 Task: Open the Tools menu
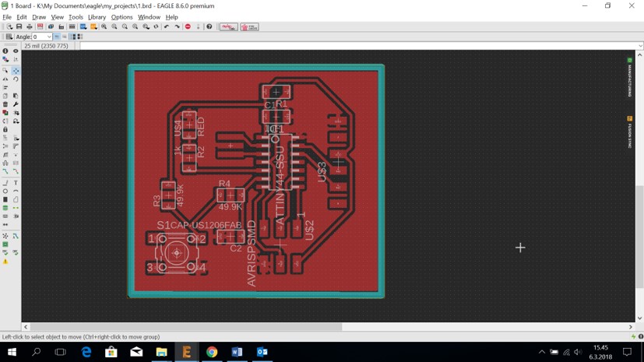76,17
